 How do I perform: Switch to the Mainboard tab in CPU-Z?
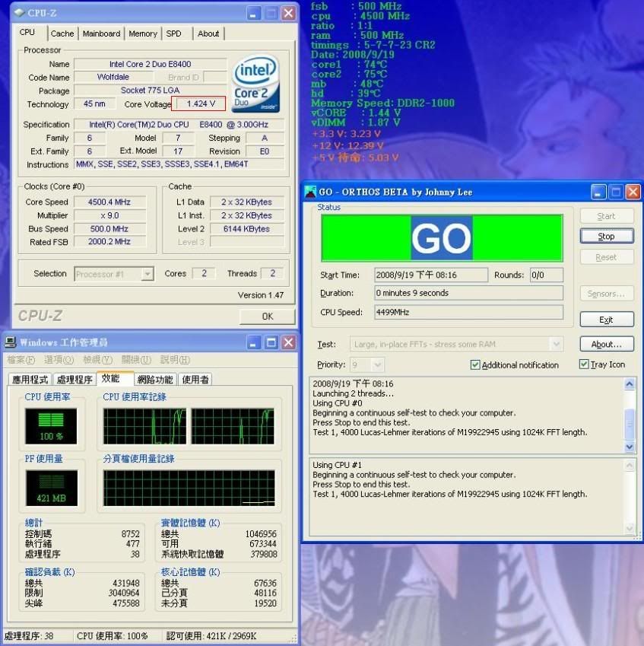coord(101,33)
